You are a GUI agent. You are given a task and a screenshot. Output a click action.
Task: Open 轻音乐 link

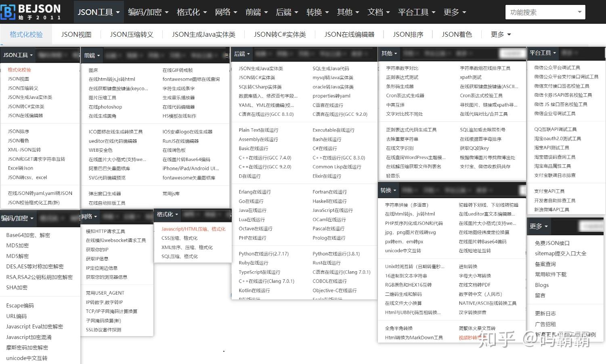click(x=393, y=176)
